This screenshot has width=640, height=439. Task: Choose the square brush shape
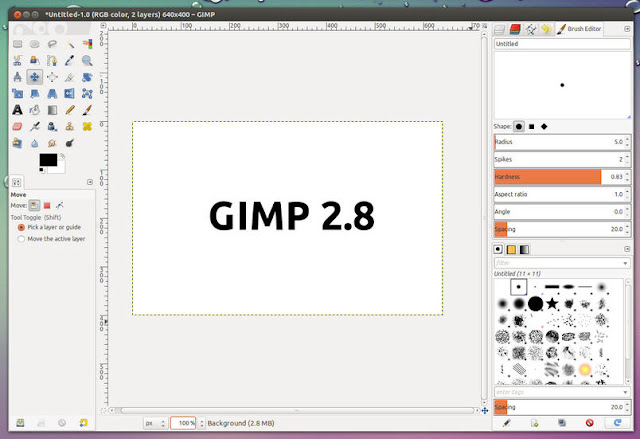click(531, 126)
